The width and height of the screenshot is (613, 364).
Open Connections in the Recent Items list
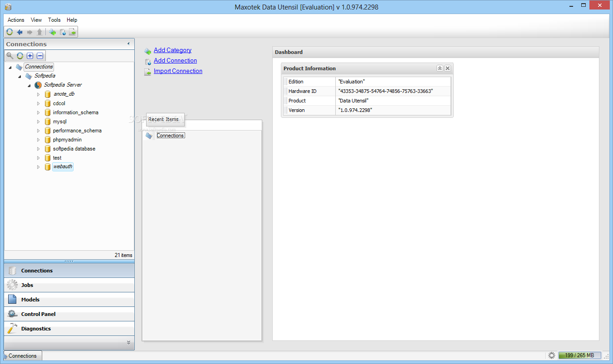click(170, 136)
